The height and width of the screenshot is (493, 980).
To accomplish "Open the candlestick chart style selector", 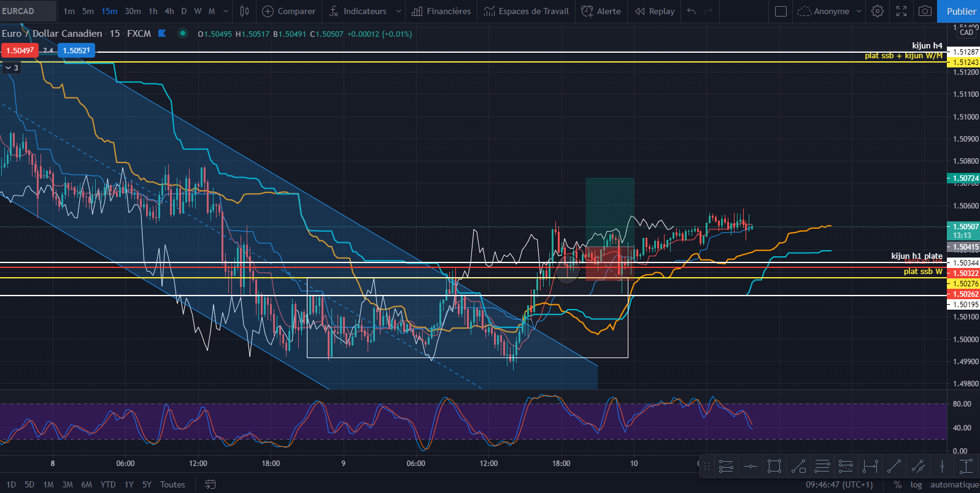I will 244,11.
